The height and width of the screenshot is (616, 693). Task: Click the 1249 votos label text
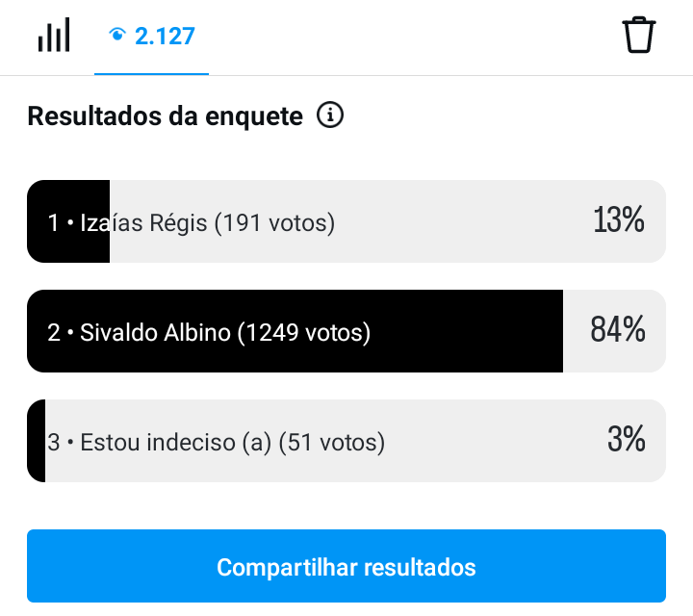[303, 333]
